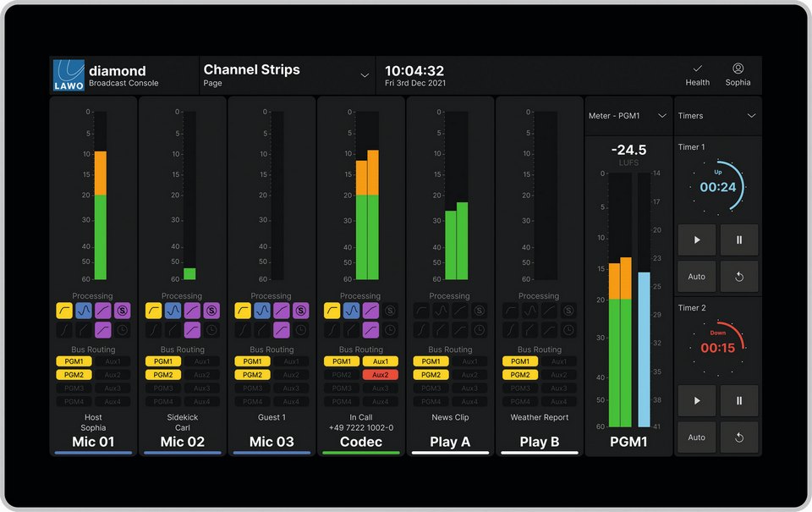The image size is (812, 512).
Task: Select the Codec channel strip label
Action: pos(360,442)
